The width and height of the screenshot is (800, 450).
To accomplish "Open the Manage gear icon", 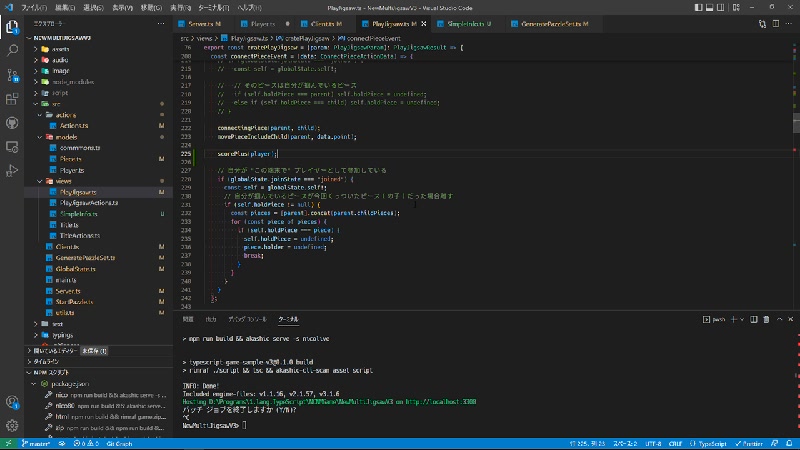I will pyautogui.click(x=12, y=426).
